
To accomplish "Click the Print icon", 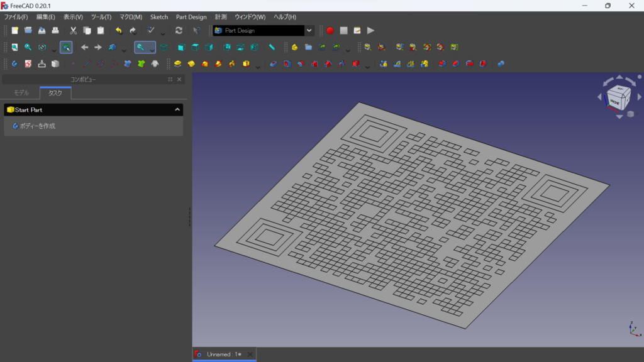I will click(x=55, y=30).
